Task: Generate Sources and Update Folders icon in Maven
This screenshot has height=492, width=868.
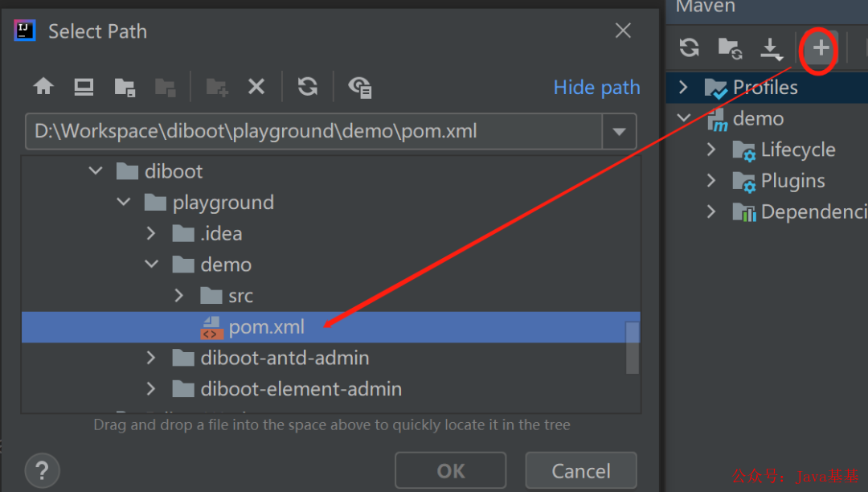Action: click(730, 49)
